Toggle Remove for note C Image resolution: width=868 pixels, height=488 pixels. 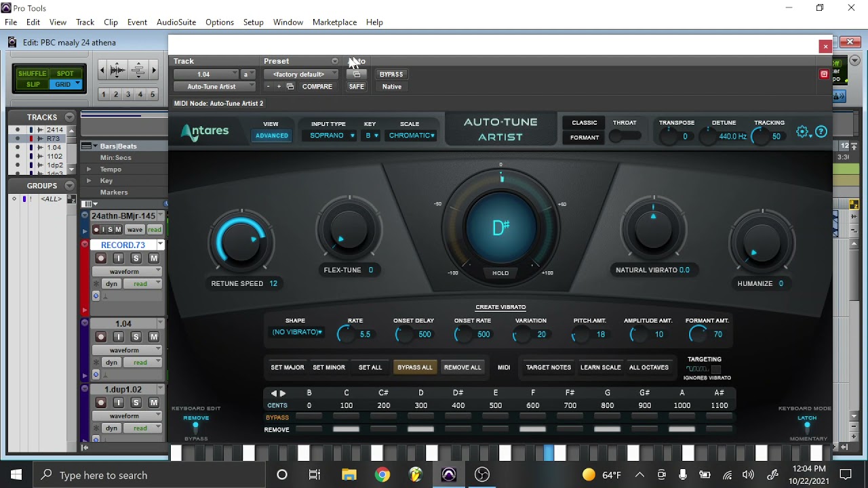346,429
